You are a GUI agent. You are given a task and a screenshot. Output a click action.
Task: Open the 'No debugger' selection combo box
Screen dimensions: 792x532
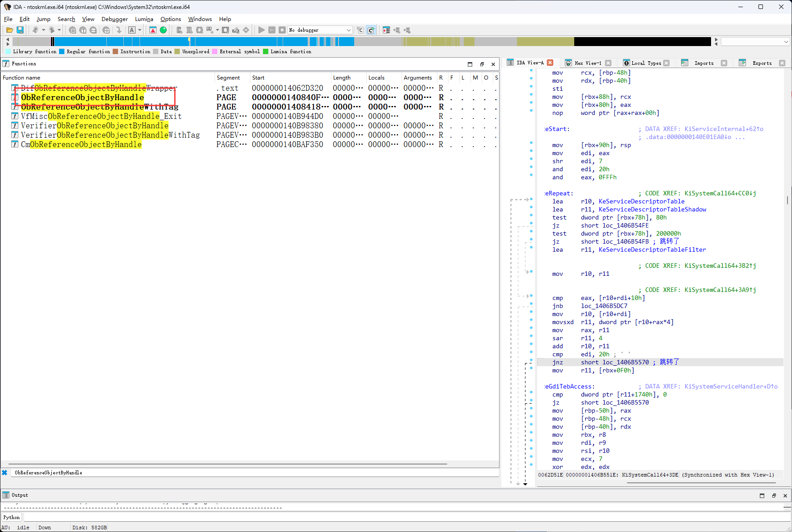click(x=320, y=30)
